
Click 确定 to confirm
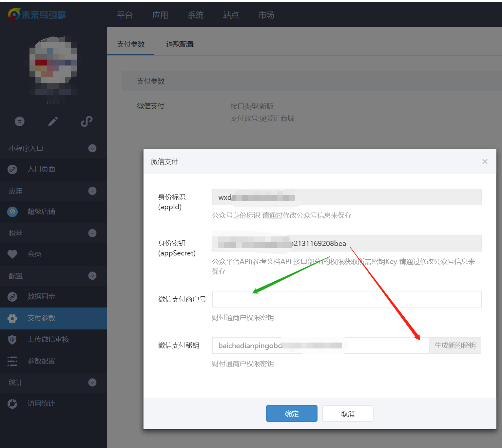coord(292,414)
